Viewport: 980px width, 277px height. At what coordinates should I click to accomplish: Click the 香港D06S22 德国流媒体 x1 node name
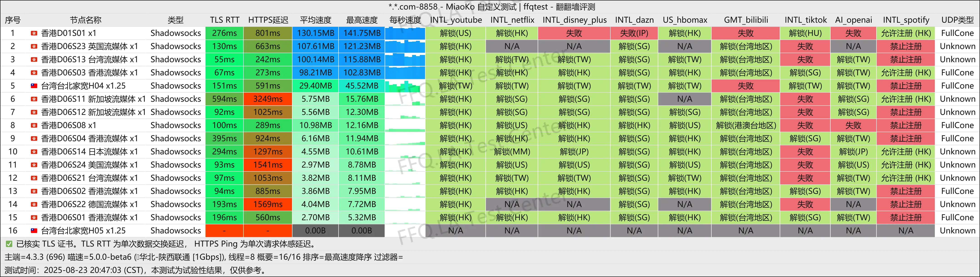coord(89,204)
